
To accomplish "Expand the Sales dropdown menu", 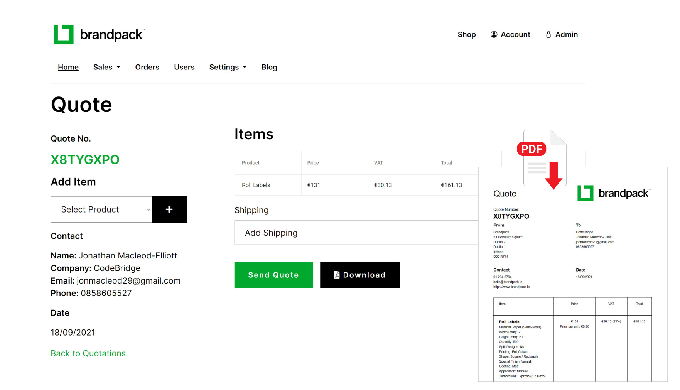I will 107,67.
